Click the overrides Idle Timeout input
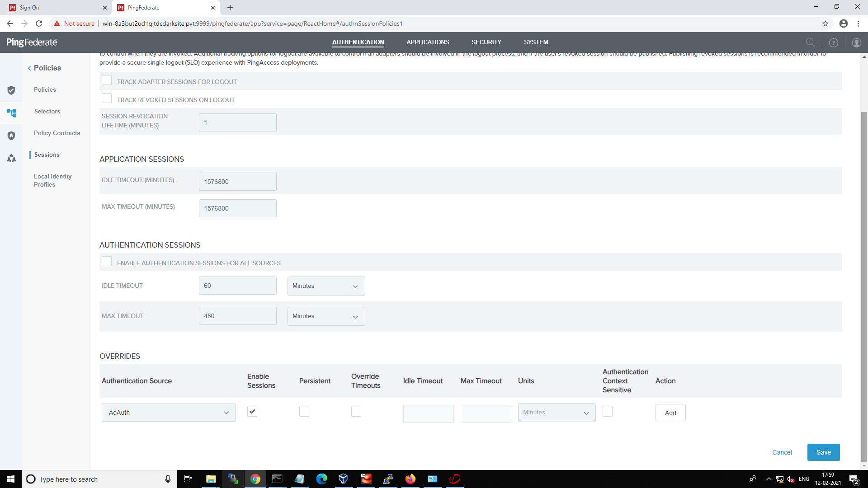The height and width of the screenshot is (488, 868). 429,414
